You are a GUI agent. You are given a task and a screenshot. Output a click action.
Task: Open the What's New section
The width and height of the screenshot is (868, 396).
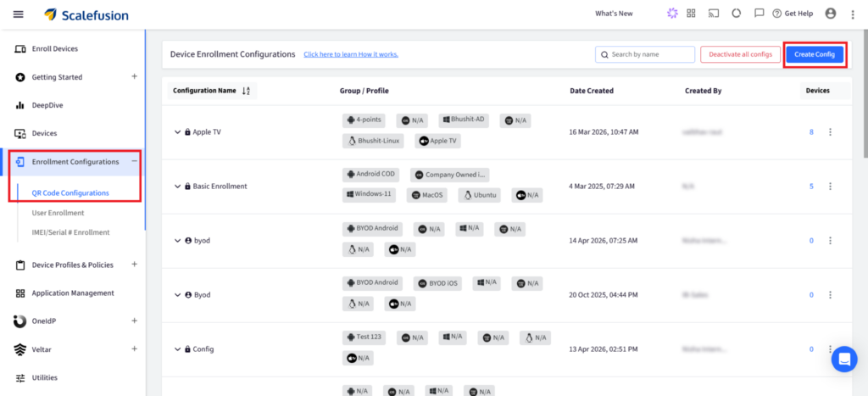[x=614, y=14]
